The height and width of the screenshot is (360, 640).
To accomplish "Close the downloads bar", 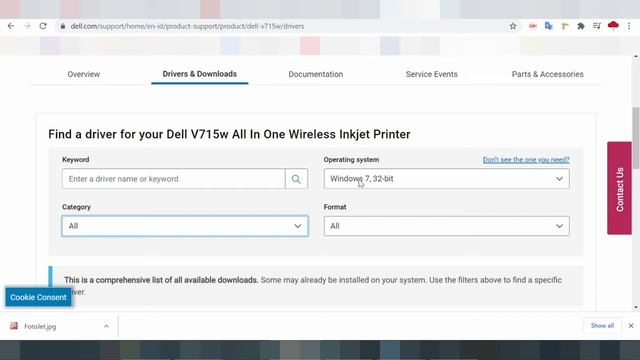I will [x=631, y=326].
